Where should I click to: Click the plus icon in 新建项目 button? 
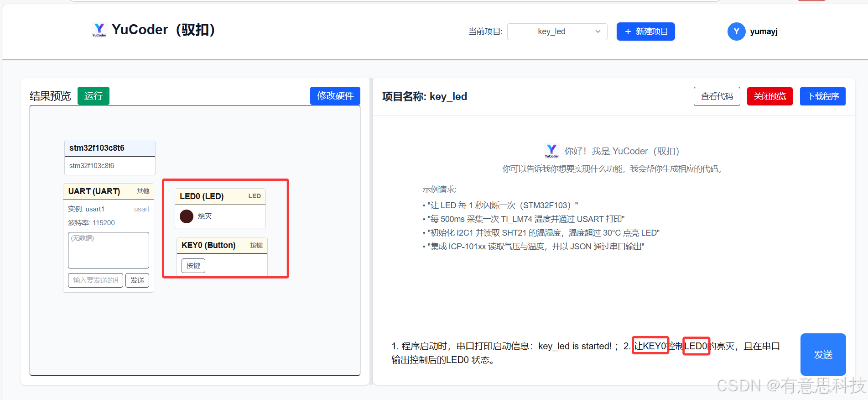click(x=628, y=32)
